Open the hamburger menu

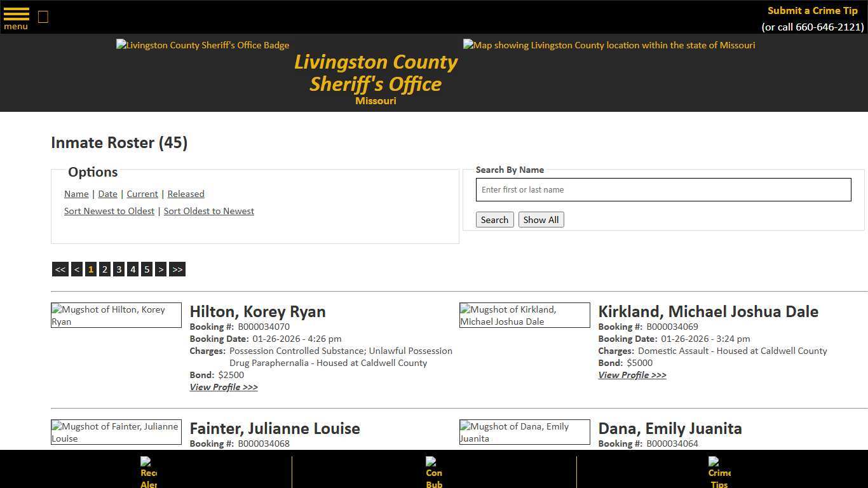(x=16, y=17)
